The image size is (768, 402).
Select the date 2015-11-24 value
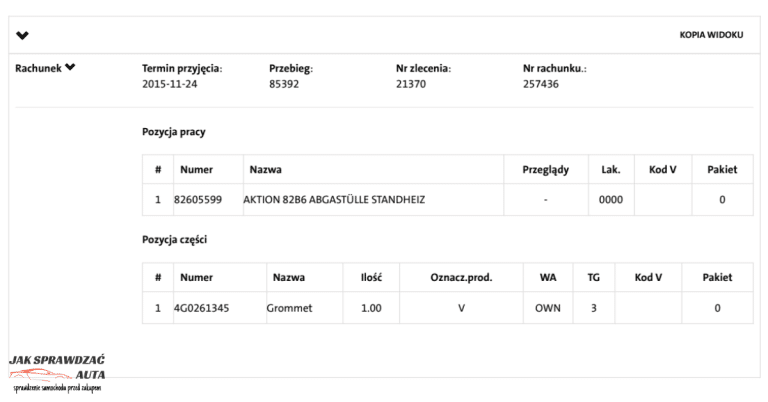[x=171, y=85]
